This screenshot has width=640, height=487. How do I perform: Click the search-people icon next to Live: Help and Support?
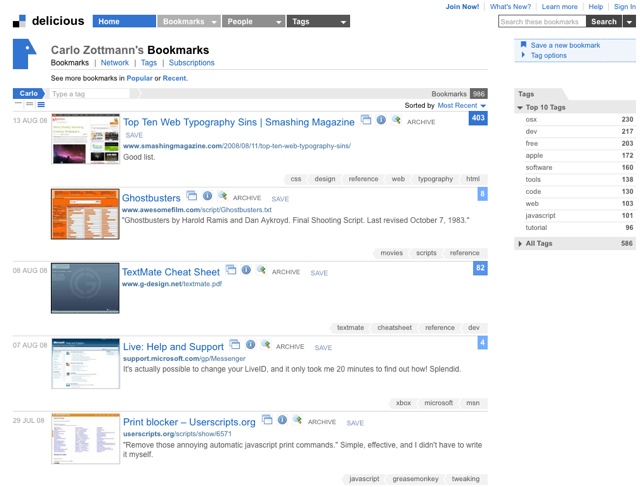(265, 345)
